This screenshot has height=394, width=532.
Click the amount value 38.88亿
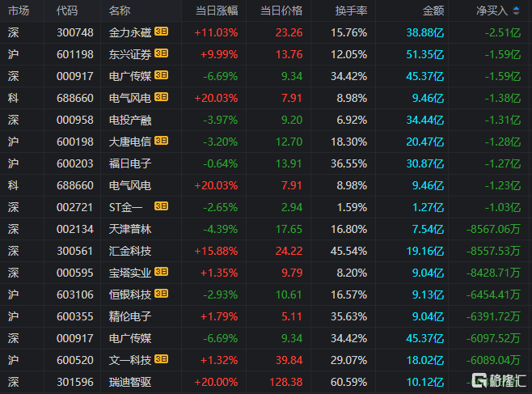[425, 32]
